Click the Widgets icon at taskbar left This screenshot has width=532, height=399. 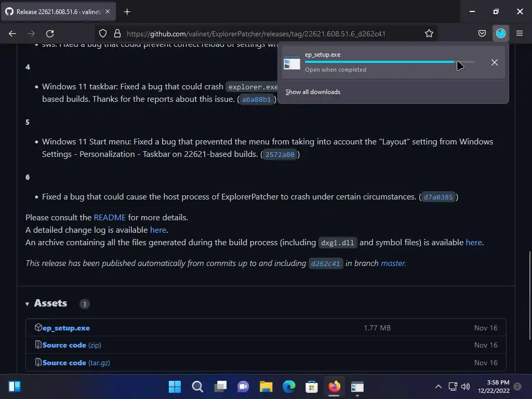[x=15, y=387]
